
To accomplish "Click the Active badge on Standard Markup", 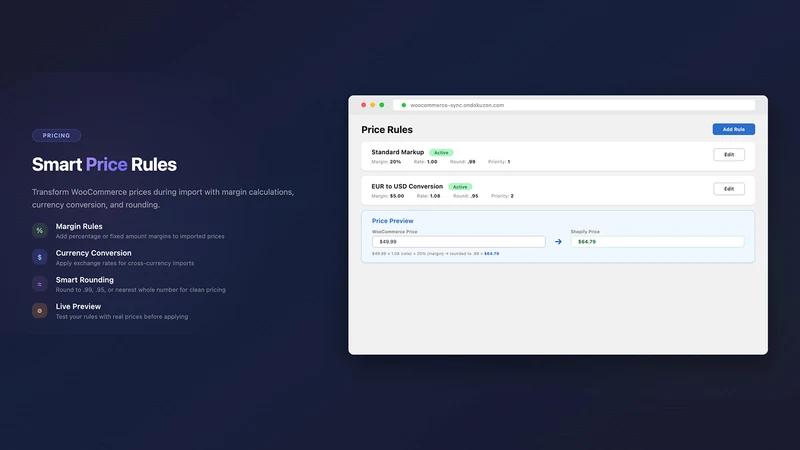I will [x=441, y=153].
